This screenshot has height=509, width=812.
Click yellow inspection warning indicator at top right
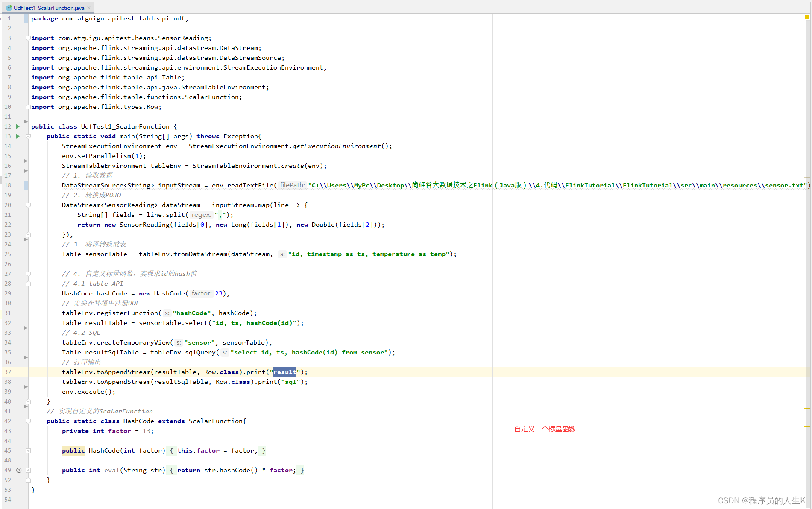pyautogui.click(x=807, y=17)
